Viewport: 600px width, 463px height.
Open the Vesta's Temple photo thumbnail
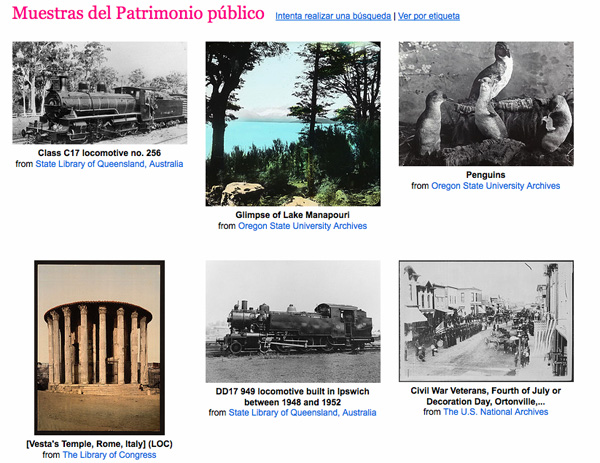pyautogui.click(x=99, y=347)
